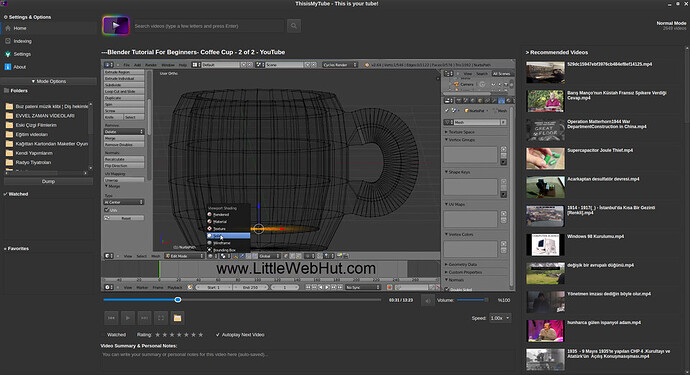This screenshot has width=690, height=375.
Task: Skip to the next video
Action: click(x=144, y=318)
